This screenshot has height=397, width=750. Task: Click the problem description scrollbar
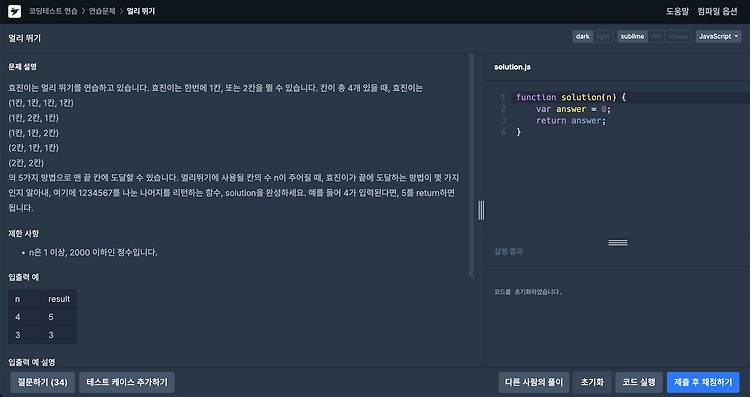coord(471,165)
